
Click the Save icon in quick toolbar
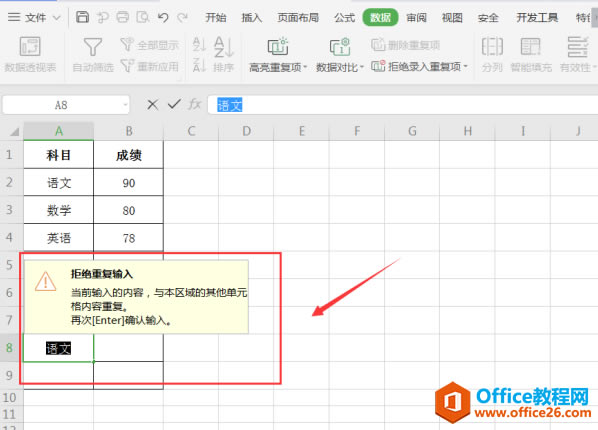tap(82, 17)
